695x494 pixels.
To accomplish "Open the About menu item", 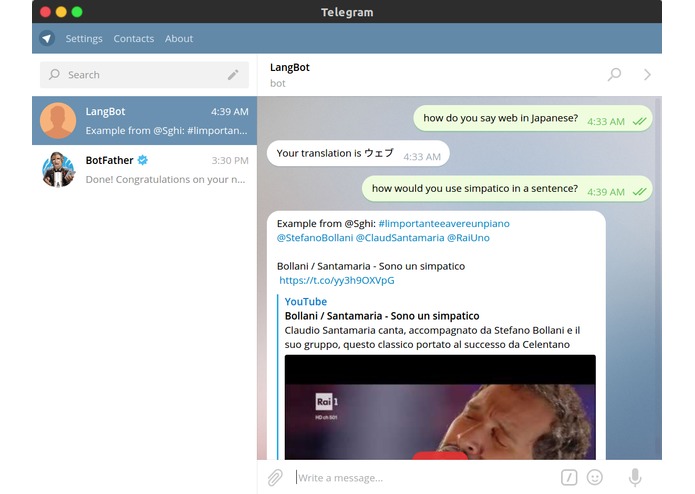I will [x=179, y=39].
